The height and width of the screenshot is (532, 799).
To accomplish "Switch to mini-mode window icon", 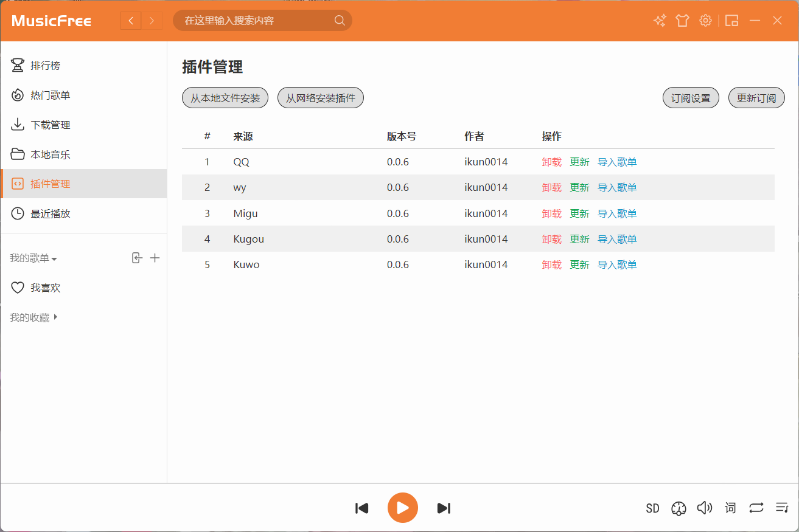I will 732,21.
